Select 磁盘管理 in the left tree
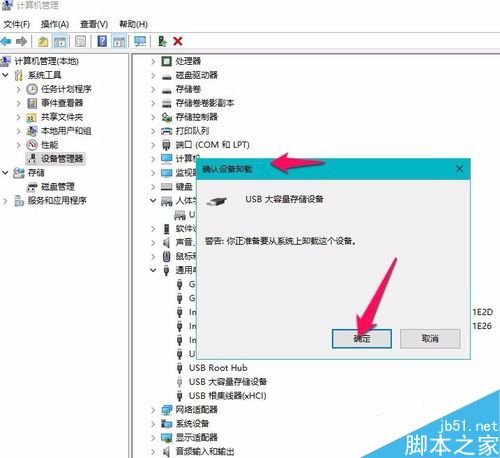The height and width of the screenshot is (458, 500). click(58, 187)
